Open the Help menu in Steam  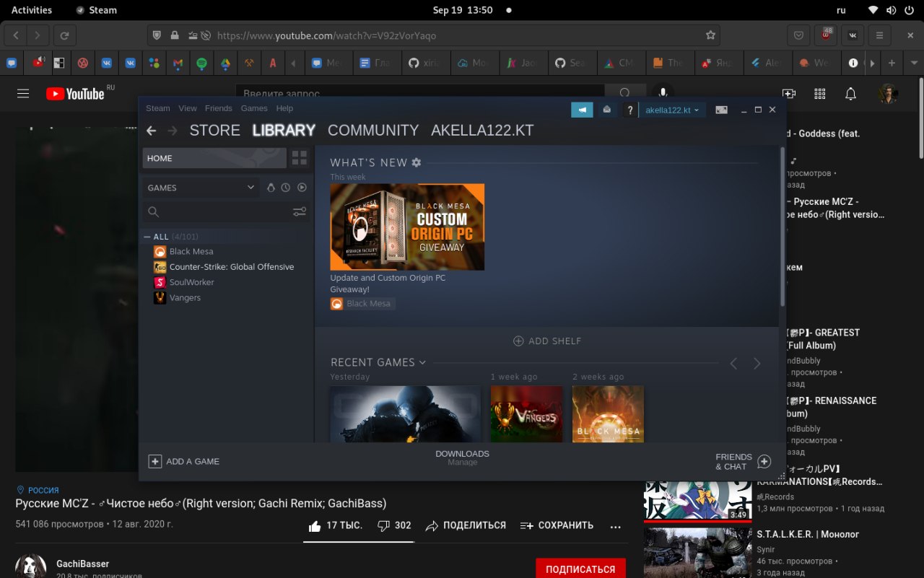pyautogui.click(x=284, y=108)
